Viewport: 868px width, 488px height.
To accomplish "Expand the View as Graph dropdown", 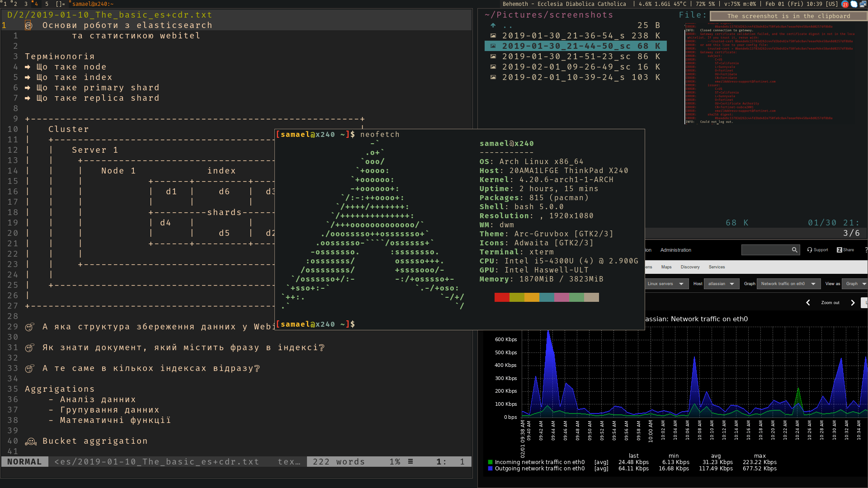I will click(x=854, y=284).
